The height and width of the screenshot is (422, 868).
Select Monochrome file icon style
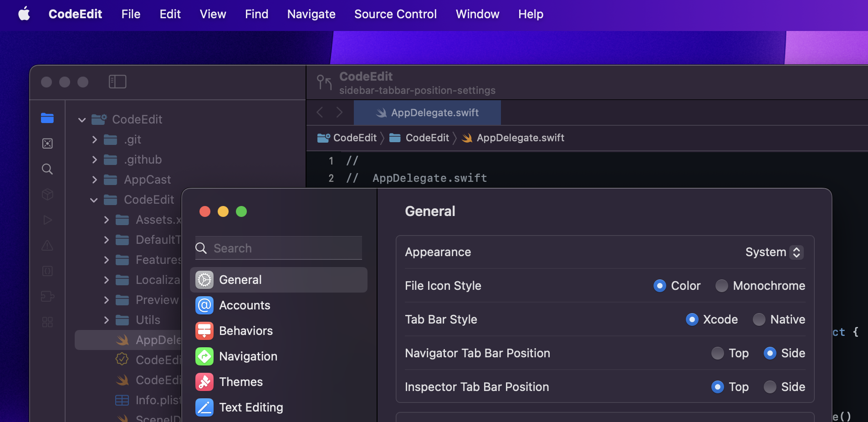pos(722,286)
